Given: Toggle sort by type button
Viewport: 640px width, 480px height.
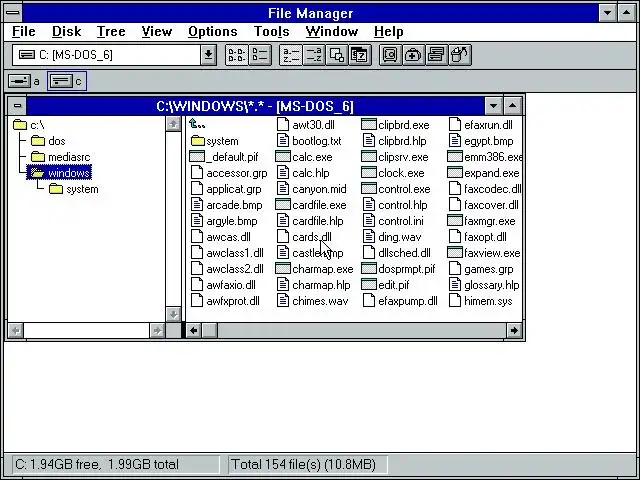Looking at the screenshot, I should [314, 55].
